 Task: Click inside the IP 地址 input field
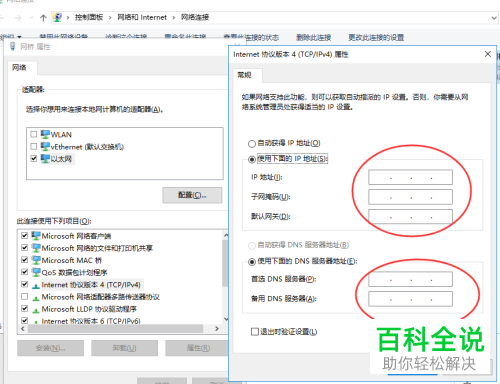[x=410, y=177]
